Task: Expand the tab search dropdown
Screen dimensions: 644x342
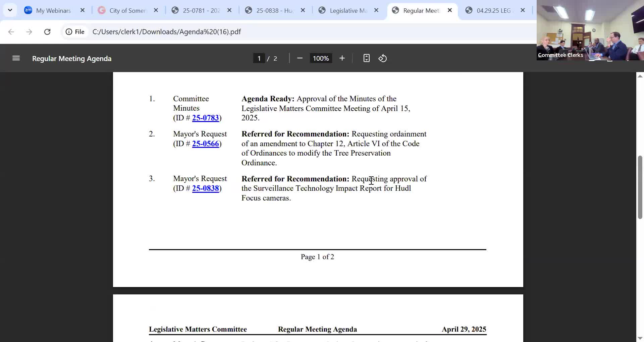Action: pos(10,10)
